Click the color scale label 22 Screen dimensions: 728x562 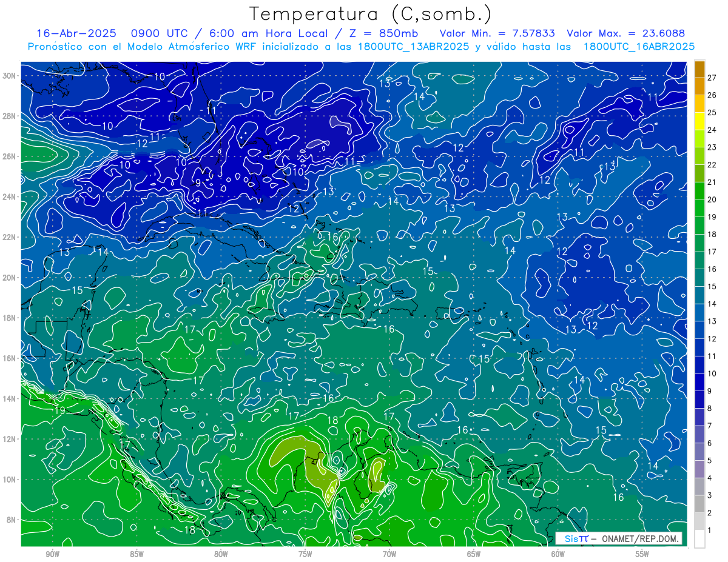[x=712, y=164]
